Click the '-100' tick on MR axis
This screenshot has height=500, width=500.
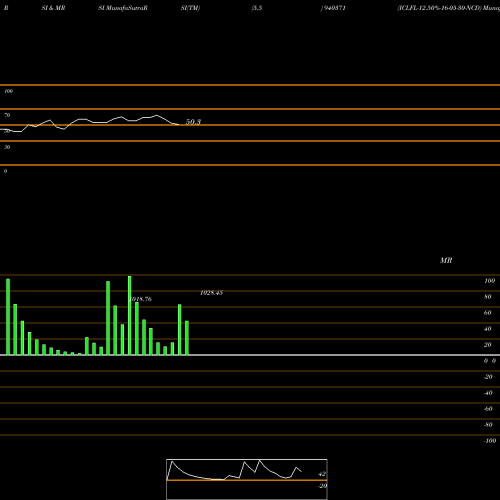[490, 441]
